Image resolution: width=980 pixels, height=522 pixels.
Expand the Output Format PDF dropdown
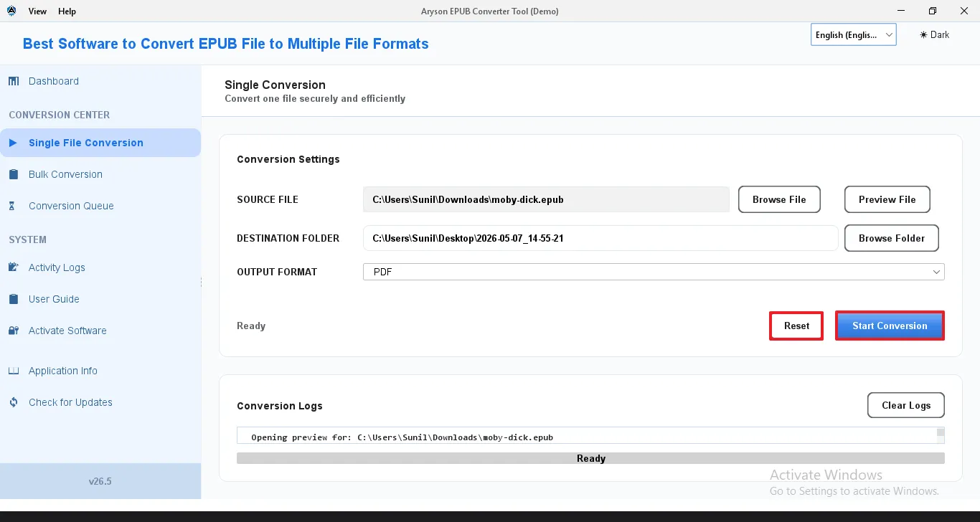pos(654,272)
